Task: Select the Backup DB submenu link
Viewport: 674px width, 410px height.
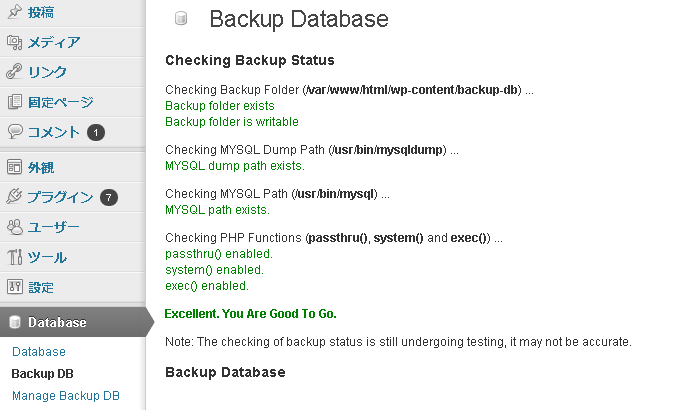Action: pyautogui.click(x=42, y=374)
